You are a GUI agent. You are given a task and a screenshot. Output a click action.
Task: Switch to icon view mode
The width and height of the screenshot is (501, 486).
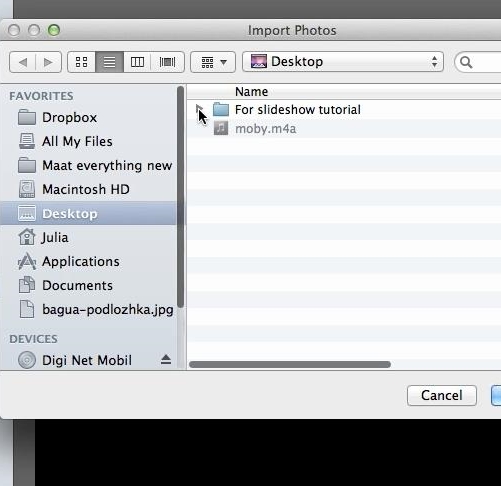click(82, 62)
